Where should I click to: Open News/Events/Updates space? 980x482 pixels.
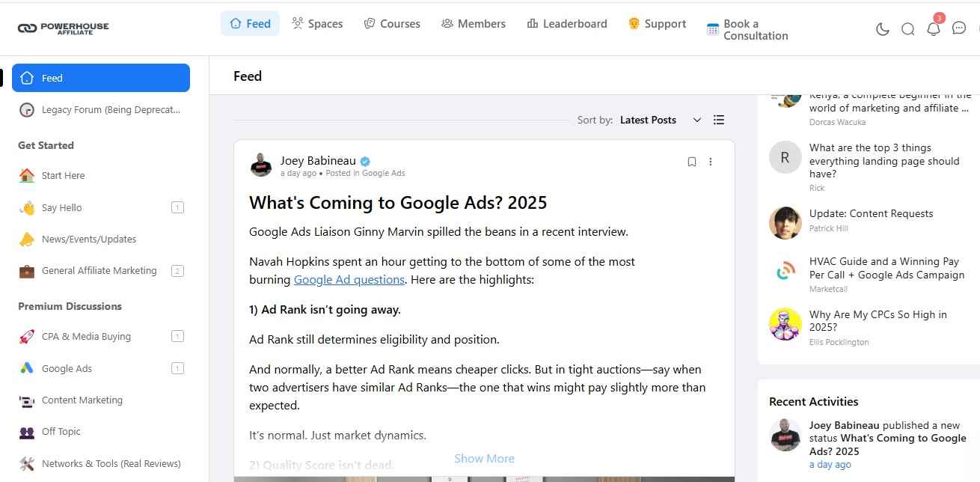click(x=101, y=239)
